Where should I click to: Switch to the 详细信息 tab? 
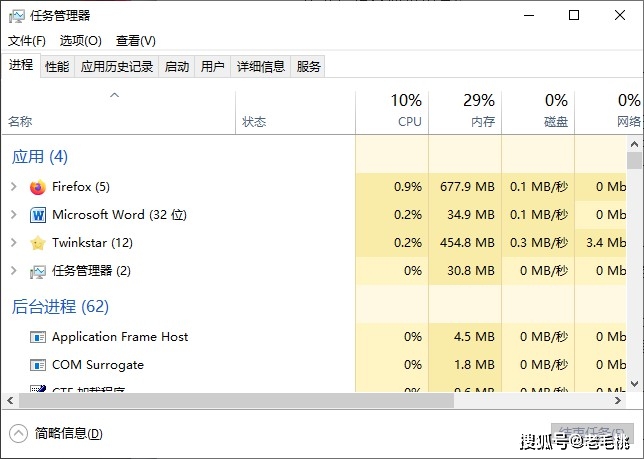pyautogui.click(x=261, y=67)
